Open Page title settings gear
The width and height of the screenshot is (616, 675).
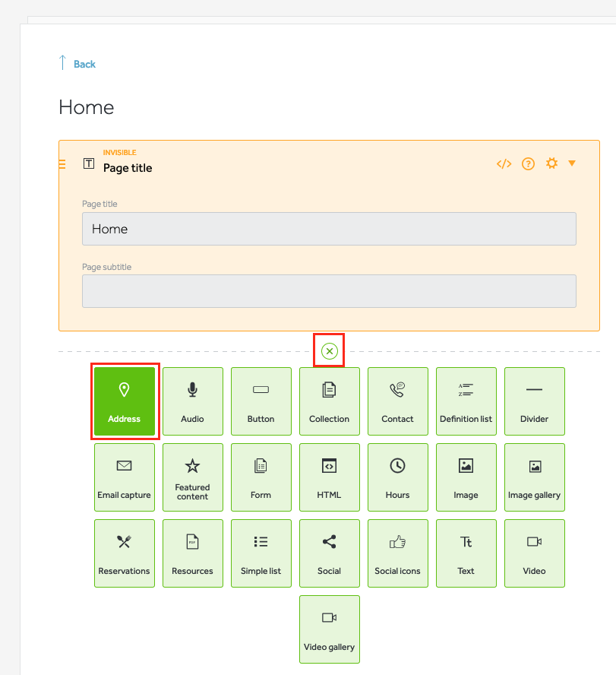pyautogui.click(x=551, y=163)
